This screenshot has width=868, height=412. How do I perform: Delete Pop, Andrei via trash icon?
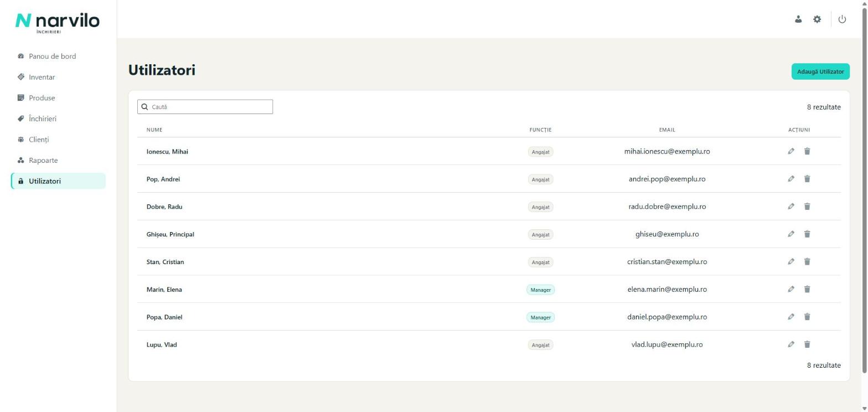(x=807, y=179)
